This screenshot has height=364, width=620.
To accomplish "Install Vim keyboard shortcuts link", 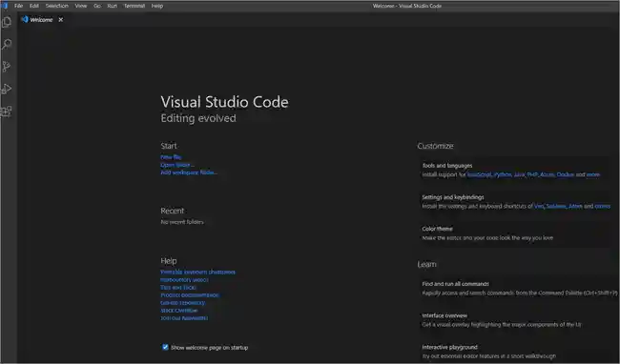I will click(x=539, y=206).
